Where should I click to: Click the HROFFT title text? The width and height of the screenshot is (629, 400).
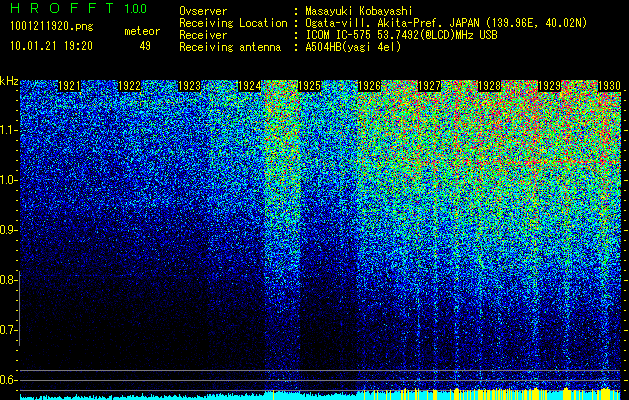62,8
